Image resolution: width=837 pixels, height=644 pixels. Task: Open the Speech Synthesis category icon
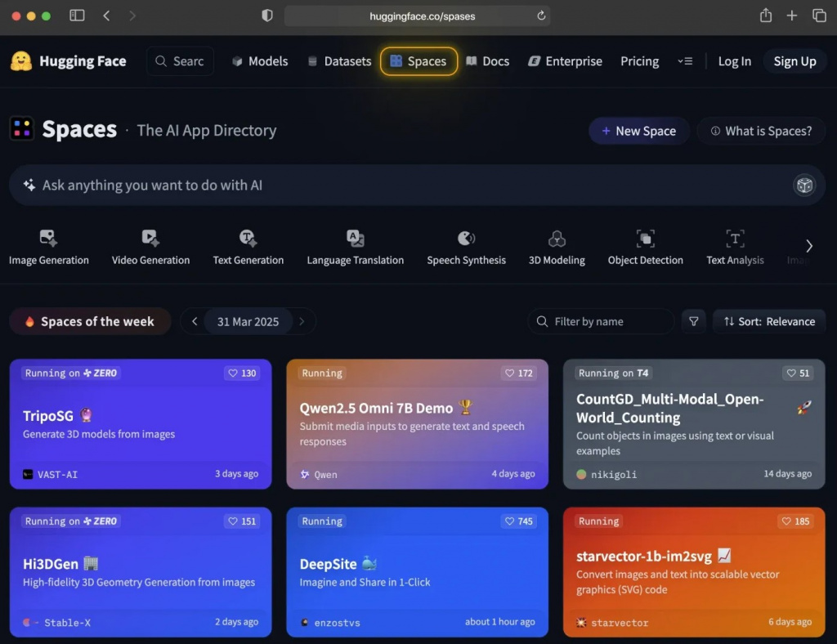tap(466, 239)
